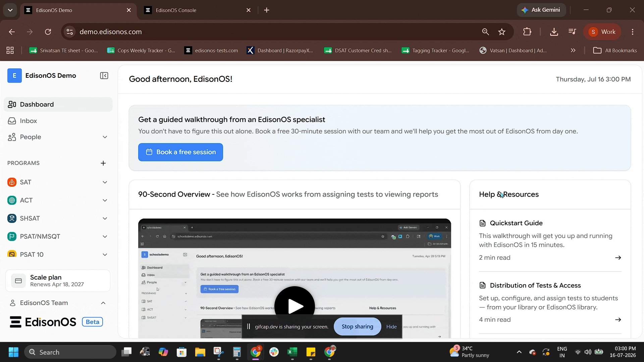
Task: Open Slack from the taskbar
Action: coord(274,352)
